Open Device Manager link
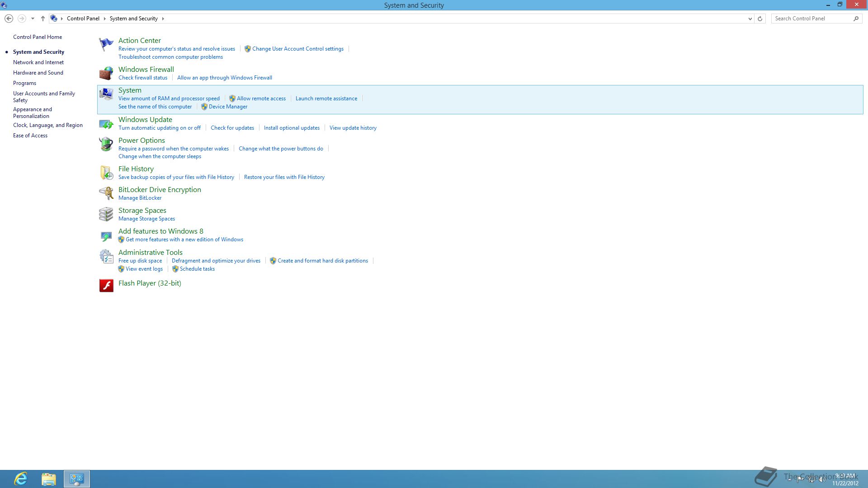868x488 pixels. [x=228, y=107]
